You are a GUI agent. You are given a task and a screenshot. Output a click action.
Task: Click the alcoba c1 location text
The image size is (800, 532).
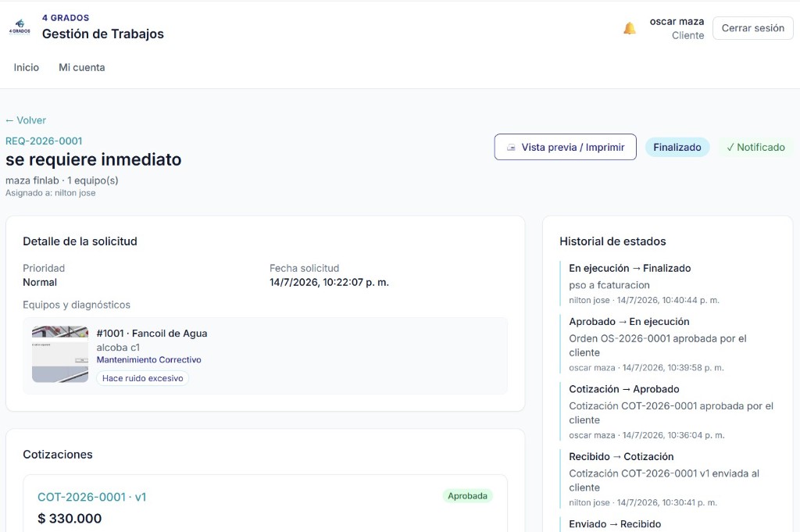118,348
